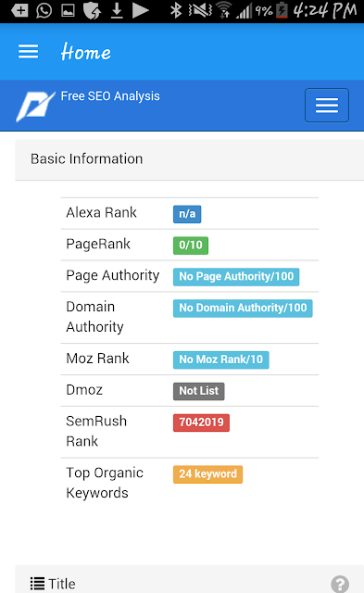Select the red 7042019 SemRush badge
Viewport: 364px width, 593px height.
201,423
